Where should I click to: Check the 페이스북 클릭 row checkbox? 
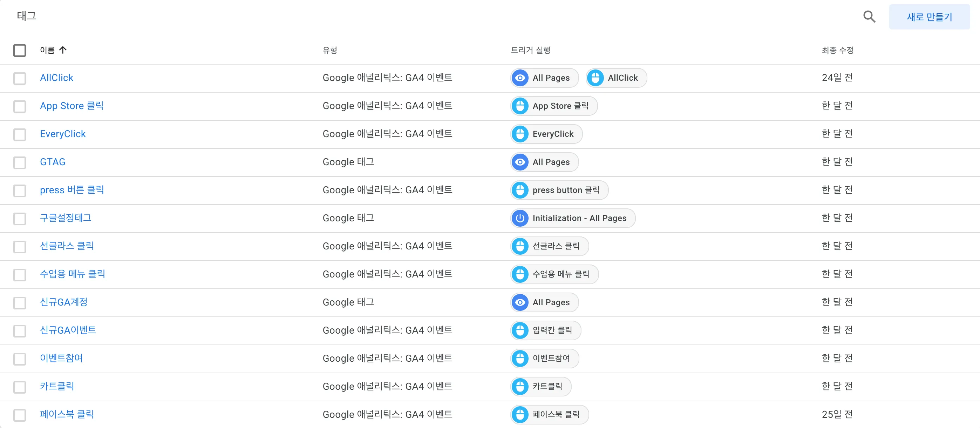tap(19, 415)
